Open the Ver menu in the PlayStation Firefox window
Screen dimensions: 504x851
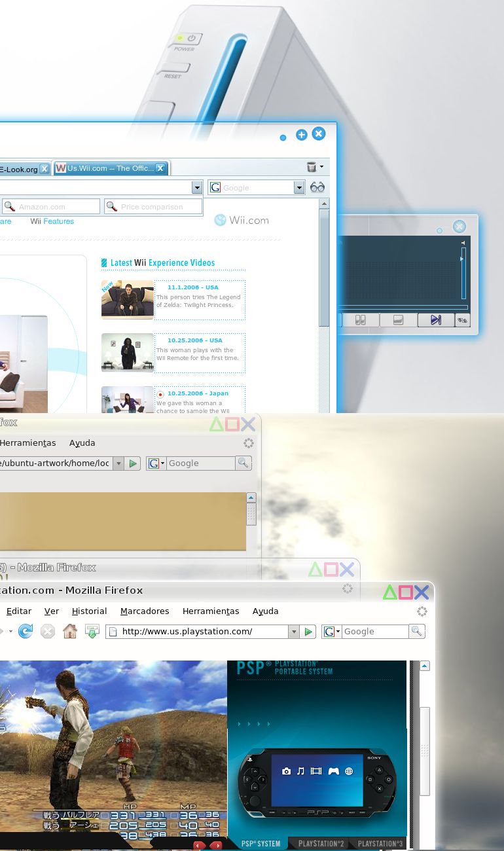pyautogui.click(x=52, y=611)
